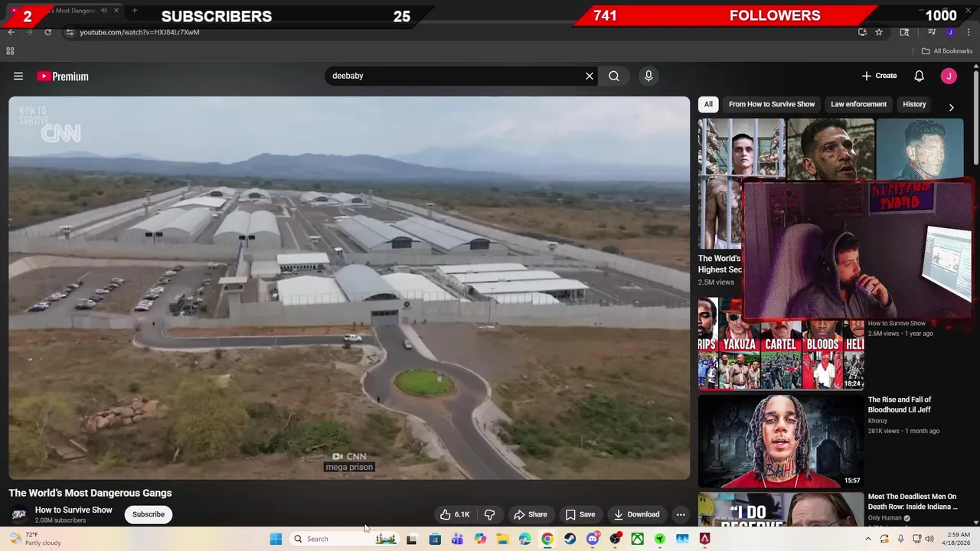980x551 pixels.
Task: Show hidden system tray icons chevron
Action: tap(867, 539)
